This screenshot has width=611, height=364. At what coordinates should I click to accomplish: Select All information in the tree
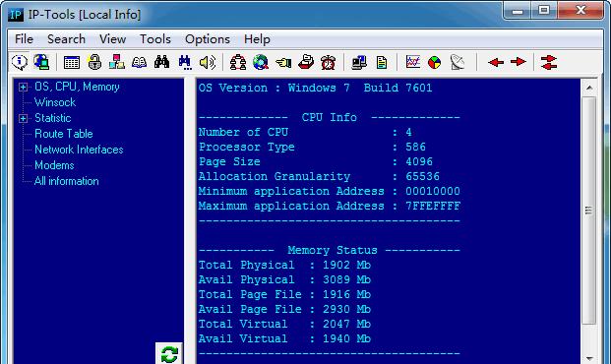[x=66, y=181]
